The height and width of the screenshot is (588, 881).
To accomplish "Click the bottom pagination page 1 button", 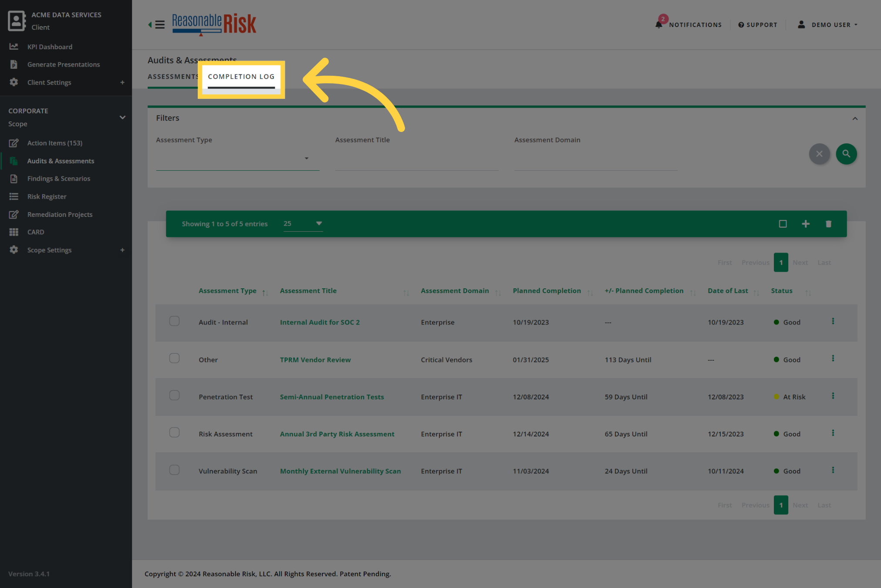I will pos(781,505).
